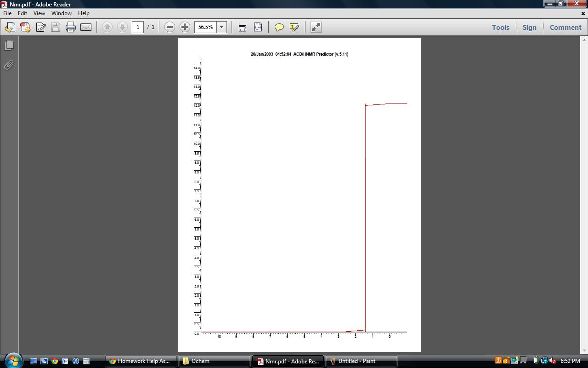The image size is (588, 368).
Task: Switch to Homework Help Chrome window
Action: point(141,361)
